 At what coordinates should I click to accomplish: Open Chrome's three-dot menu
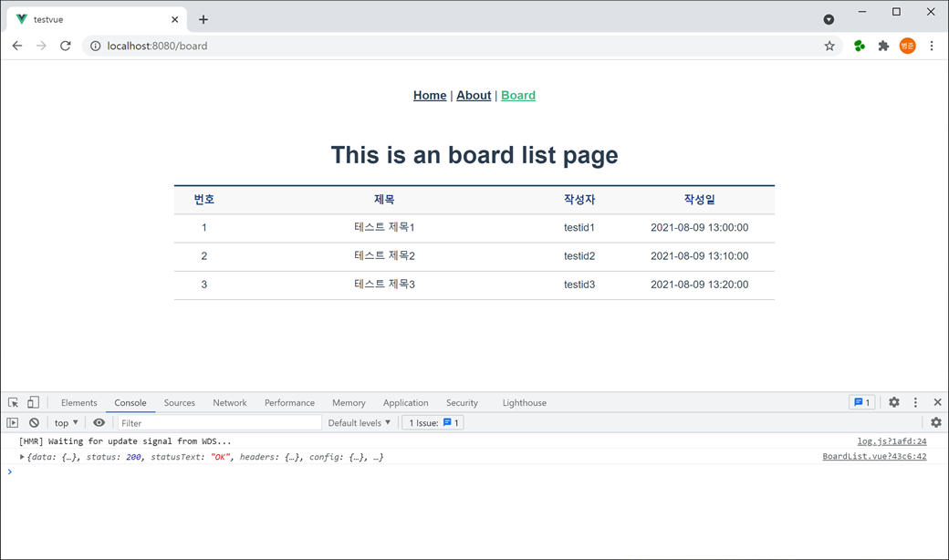point(932,46)
